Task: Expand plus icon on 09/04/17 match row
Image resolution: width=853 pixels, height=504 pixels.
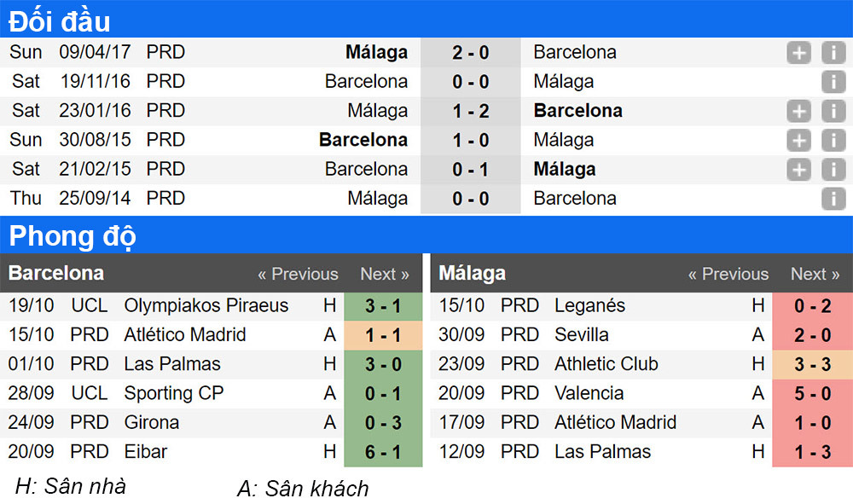Action: point(798,53)
